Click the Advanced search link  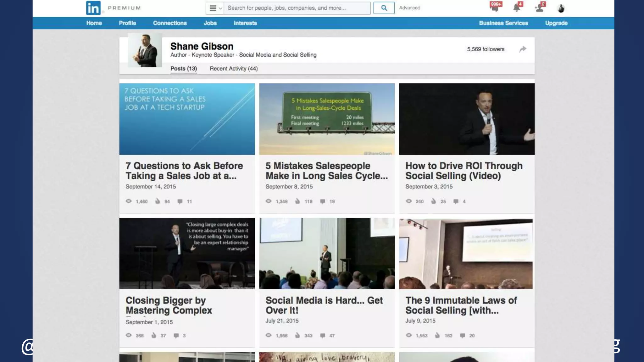409,8
